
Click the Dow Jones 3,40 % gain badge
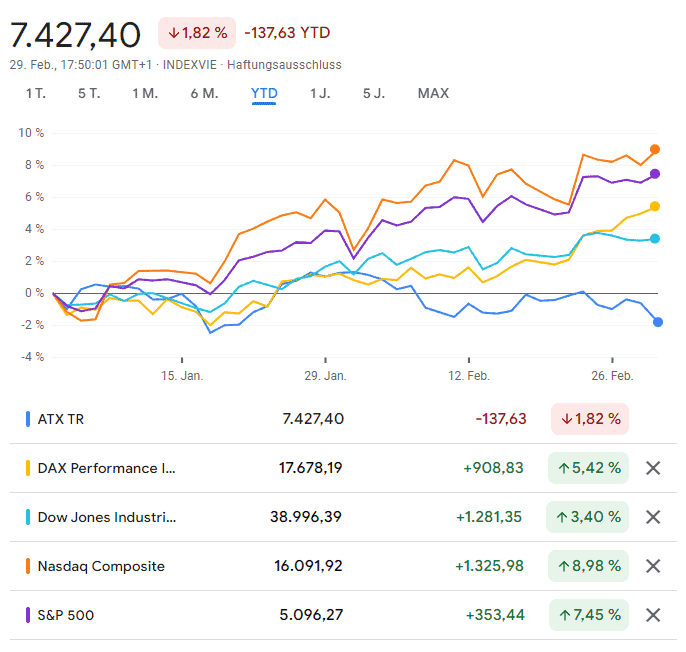[588, 517]
